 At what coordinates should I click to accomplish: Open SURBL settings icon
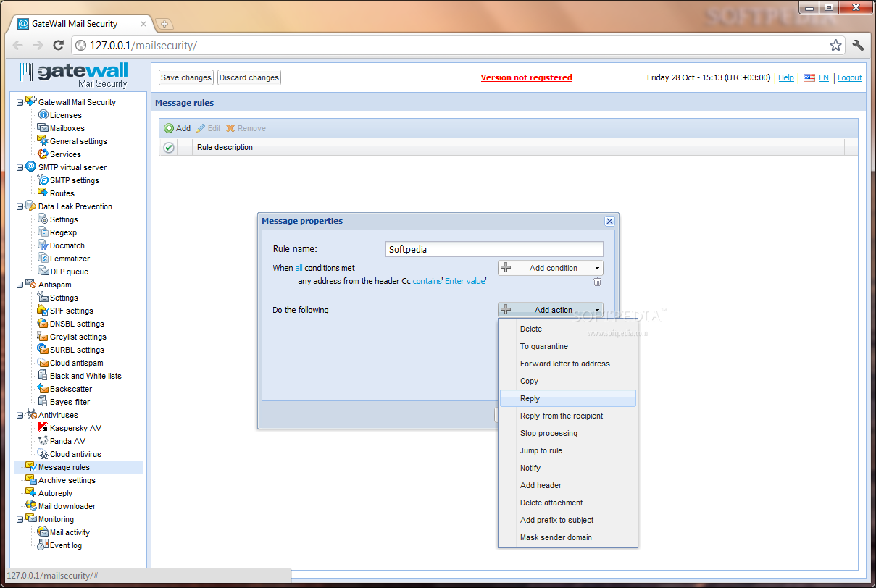click(43, 350)
